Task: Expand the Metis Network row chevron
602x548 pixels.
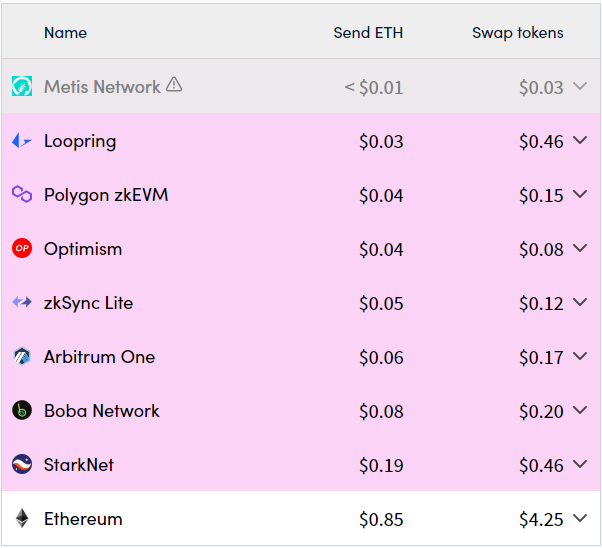Action: tap(580, 86)
